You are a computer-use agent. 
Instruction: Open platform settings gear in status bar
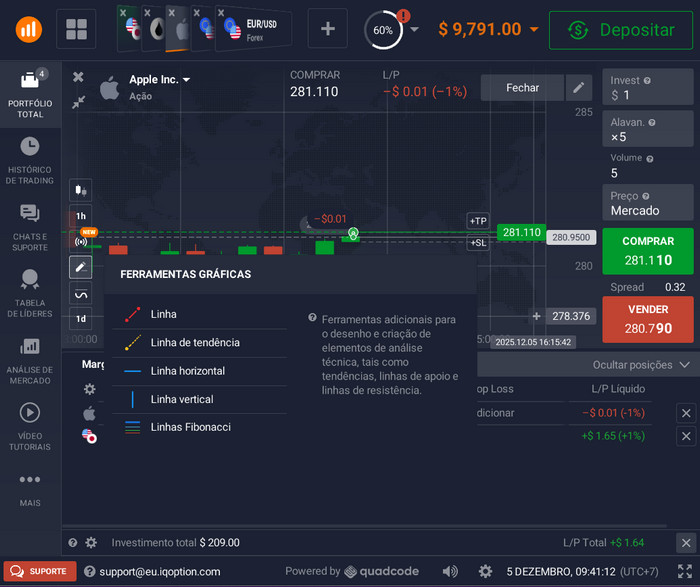click(x=485, y=571)
